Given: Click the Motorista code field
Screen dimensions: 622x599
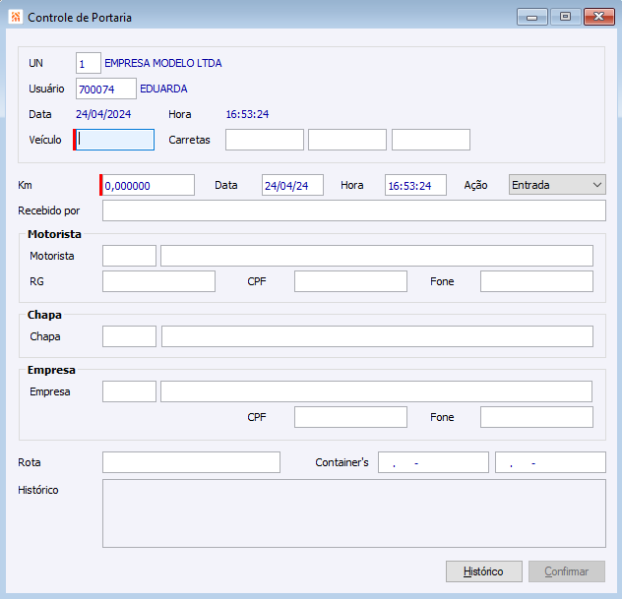Looking at the screenshot, I should click(x=129, y=256).
